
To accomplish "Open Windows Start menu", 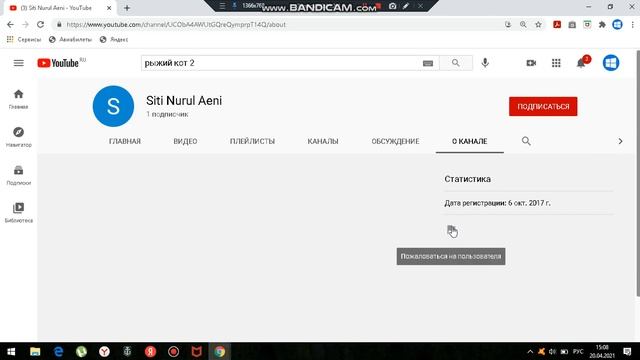I will pos(11,351).
